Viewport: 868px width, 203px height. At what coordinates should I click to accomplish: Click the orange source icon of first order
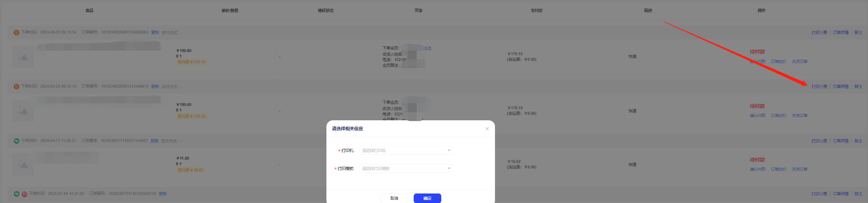pyautogui.click(x=16, y=33)
